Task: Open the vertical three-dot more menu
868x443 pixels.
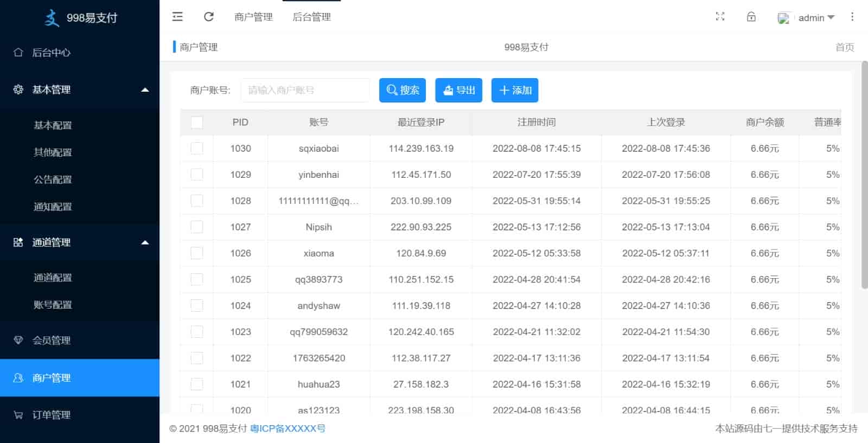Action: point(852,17)
